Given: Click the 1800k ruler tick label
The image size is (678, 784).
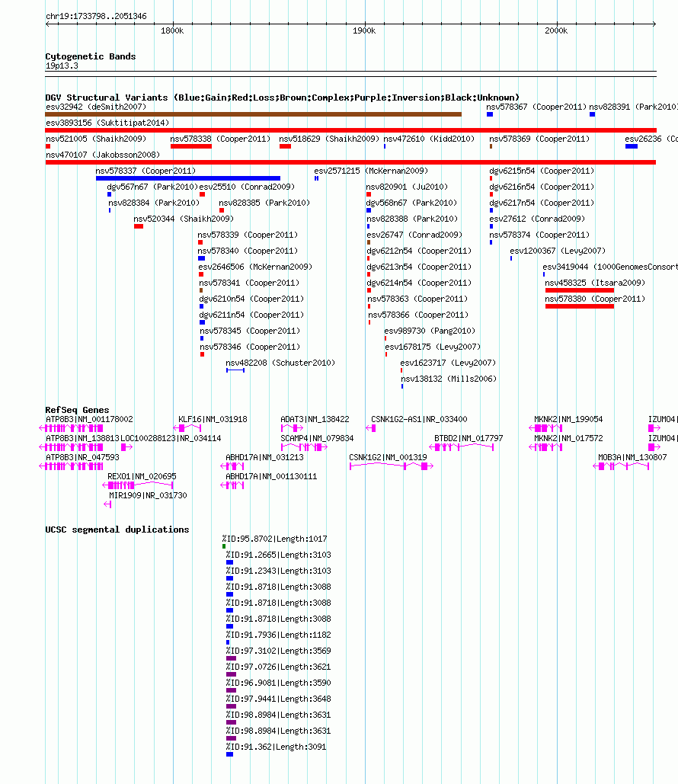Looking at the screenshot, I should click(172, 31).
